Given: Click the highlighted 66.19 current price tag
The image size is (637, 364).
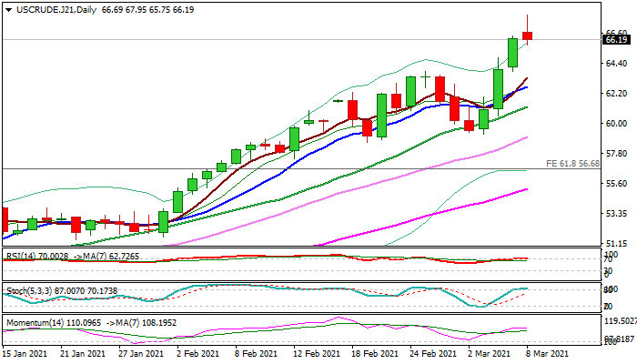Looking at the screenshot, I should (617, 39).
